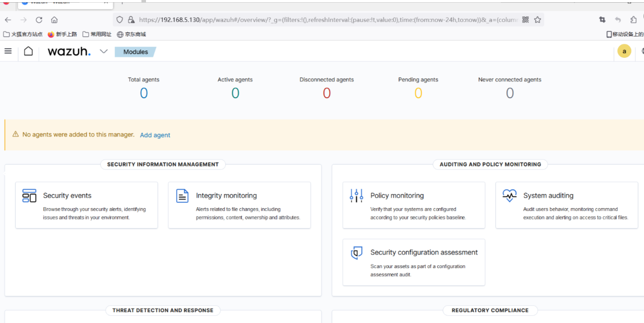The image size is (644, 323).
Task: Click the browser forward arrow
Action: coord(24,20)
